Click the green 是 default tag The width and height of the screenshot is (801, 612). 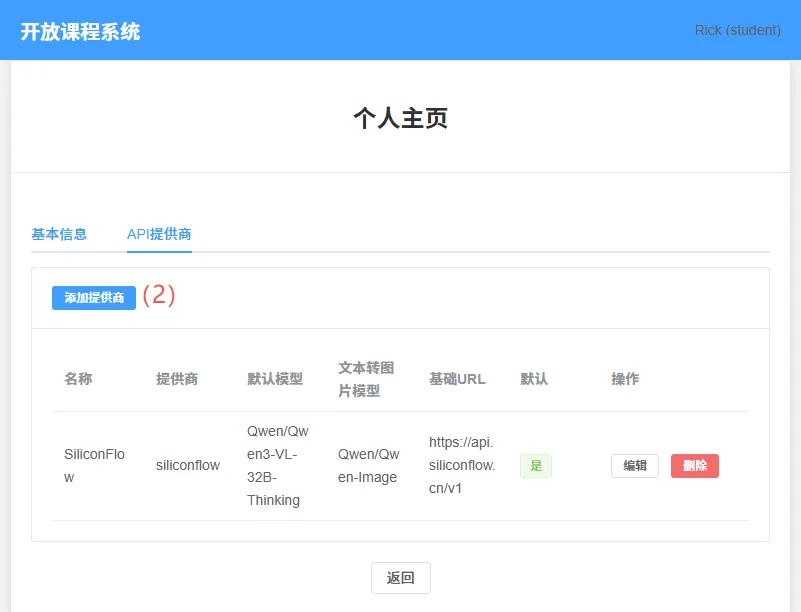(536, 466)
